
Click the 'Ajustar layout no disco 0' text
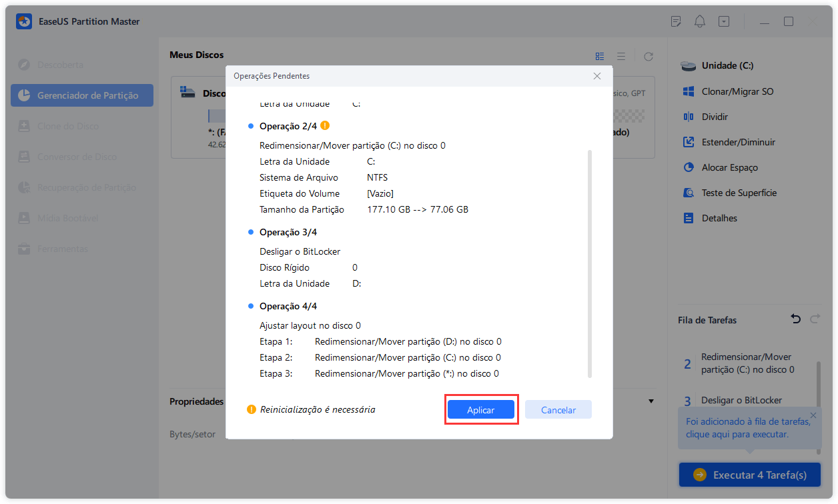point(310,325)
